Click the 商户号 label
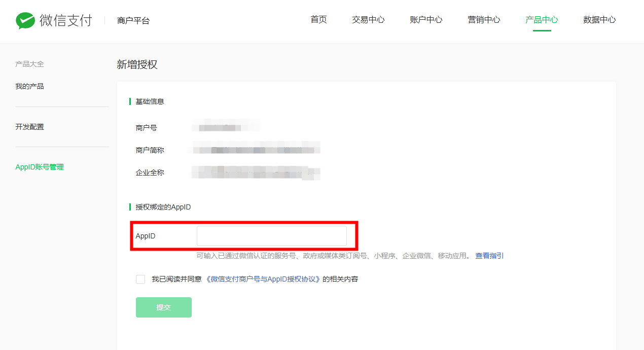 pyautogui.click(x=147, y=128)
